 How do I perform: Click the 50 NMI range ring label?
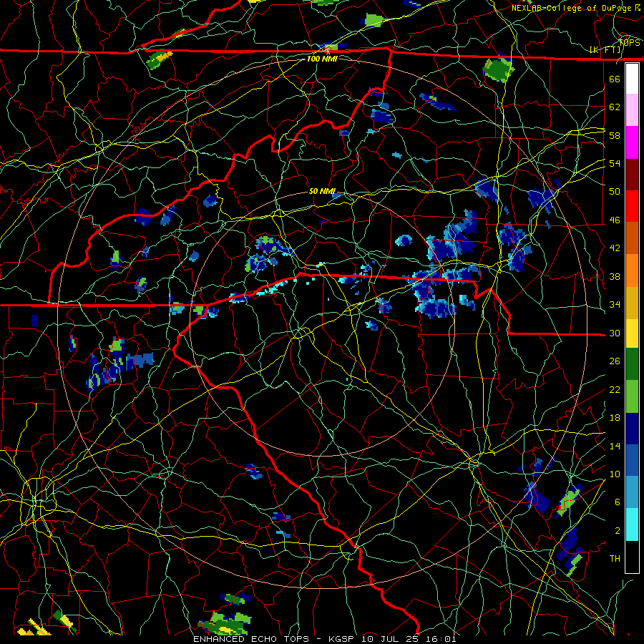(x=322, y=191)
